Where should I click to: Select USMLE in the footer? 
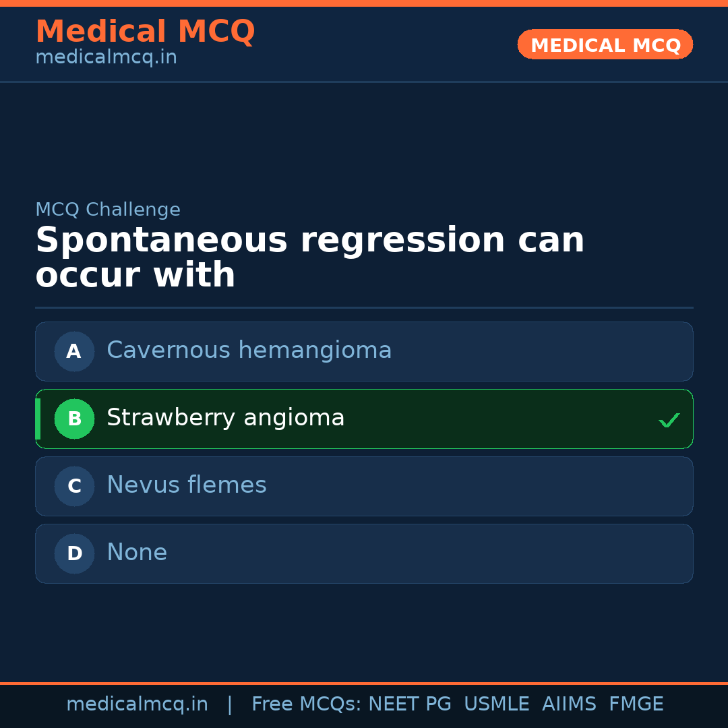(x=496, y=704)
